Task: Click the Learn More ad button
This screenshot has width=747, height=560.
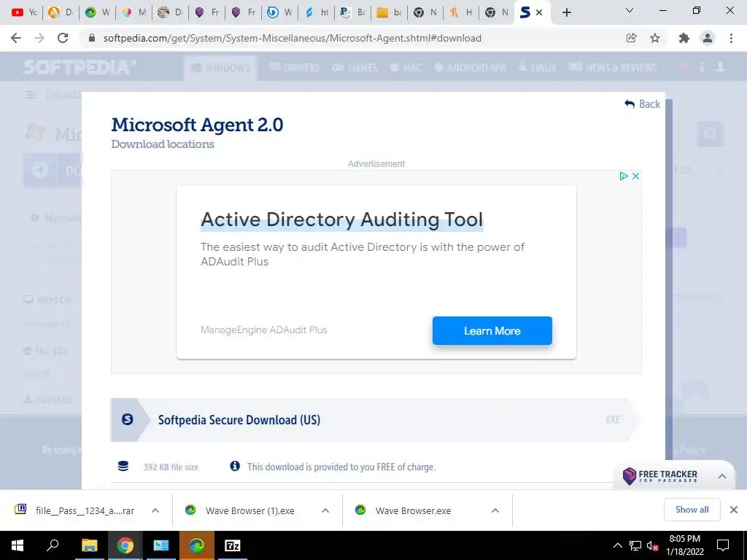Action: [x=492, y=330]
